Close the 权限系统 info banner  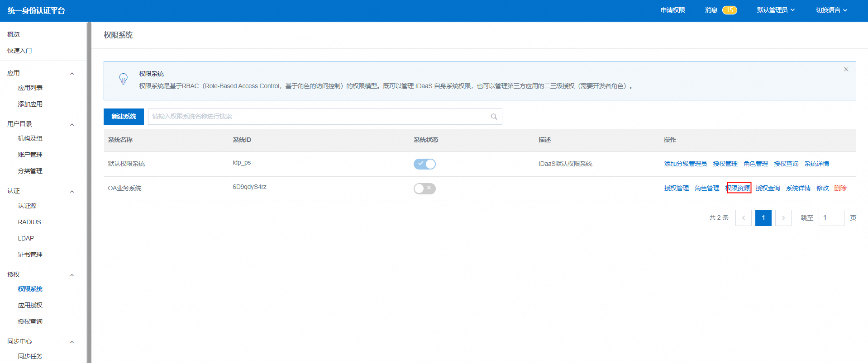(846, 69)
